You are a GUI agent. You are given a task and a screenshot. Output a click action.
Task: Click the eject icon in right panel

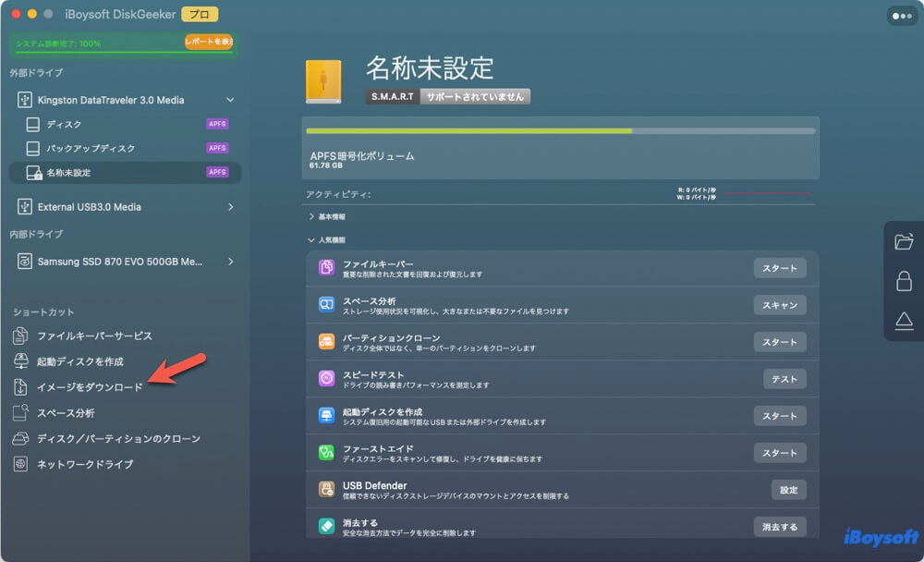tap(904, 321)
